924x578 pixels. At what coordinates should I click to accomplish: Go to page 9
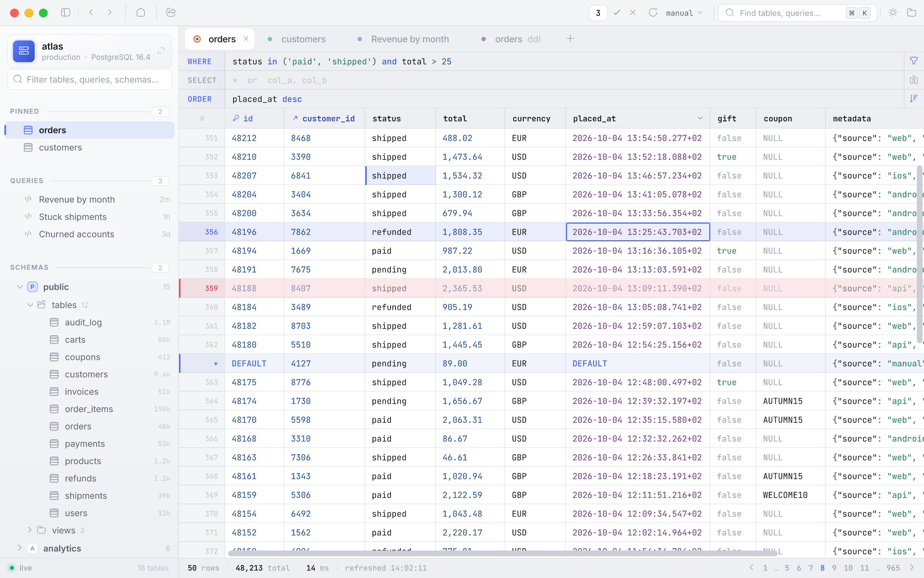834,568
